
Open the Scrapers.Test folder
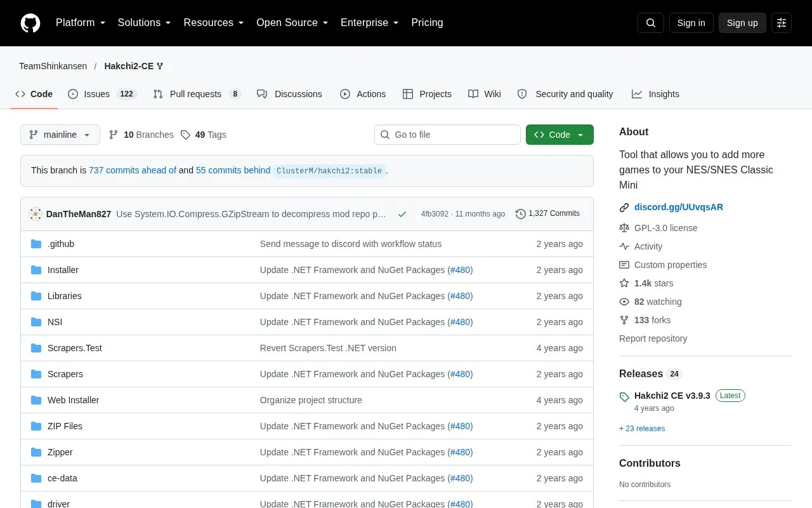pyautogui.click(x=75, y=348)
